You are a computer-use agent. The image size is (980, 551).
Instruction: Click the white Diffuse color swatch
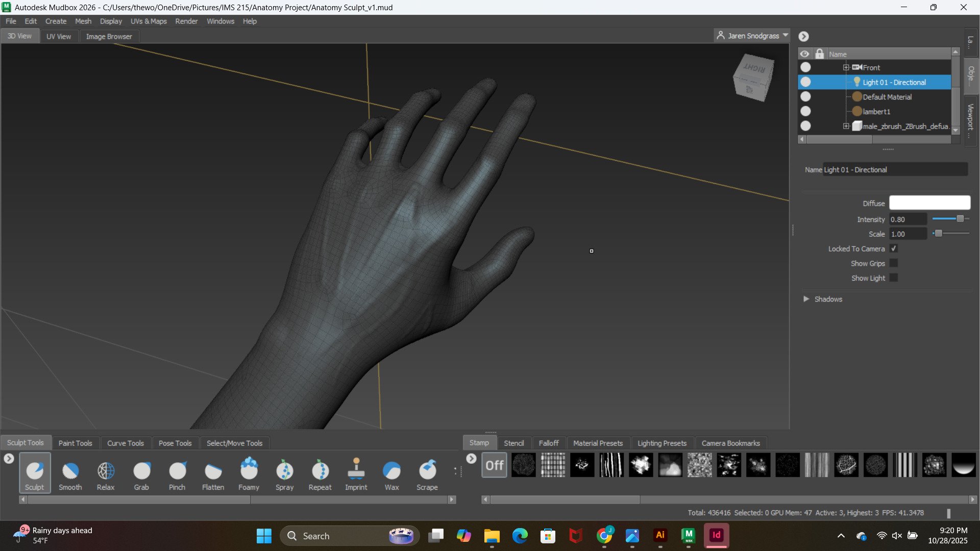929,203
